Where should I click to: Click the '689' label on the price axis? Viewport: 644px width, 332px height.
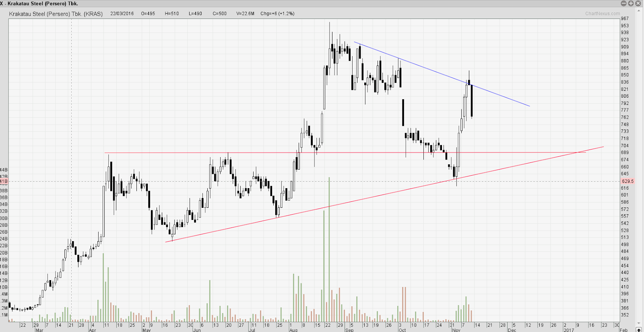point(625,153)
